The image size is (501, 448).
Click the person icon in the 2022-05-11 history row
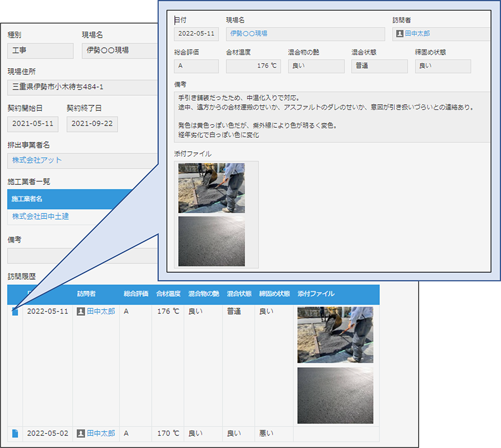coord(81,311)
